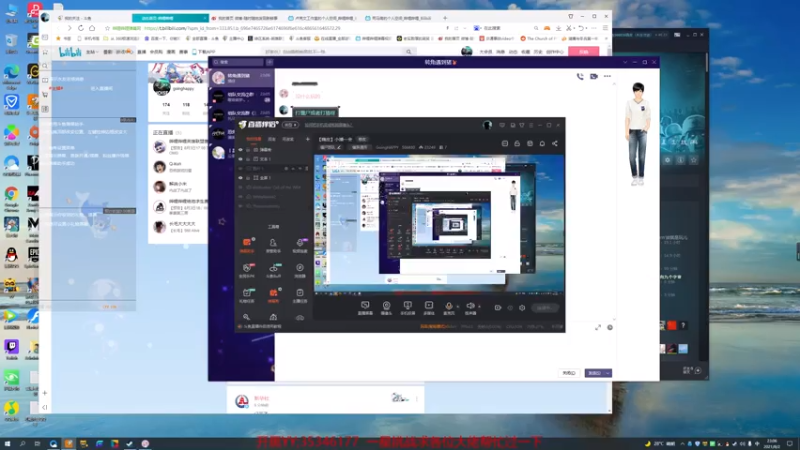Toggle lock on first source in streaming list

point(248,150)
